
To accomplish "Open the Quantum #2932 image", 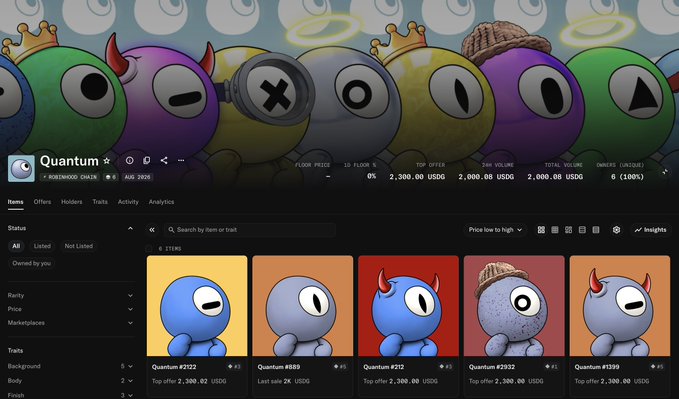I will (x=514, y=306).
